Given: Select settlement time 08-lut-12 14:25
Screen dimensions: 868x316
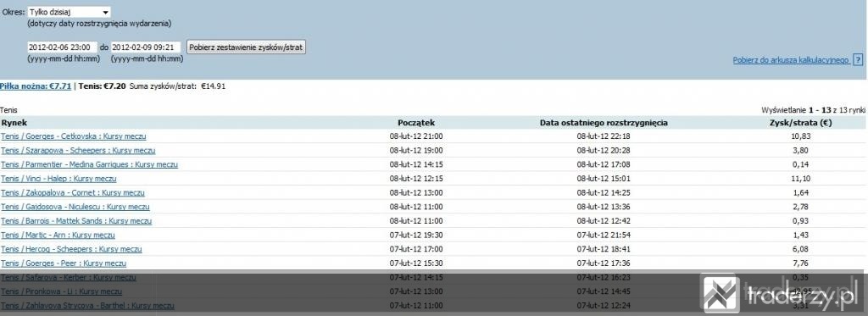Looking at the screenshot, I should [604, 192].
